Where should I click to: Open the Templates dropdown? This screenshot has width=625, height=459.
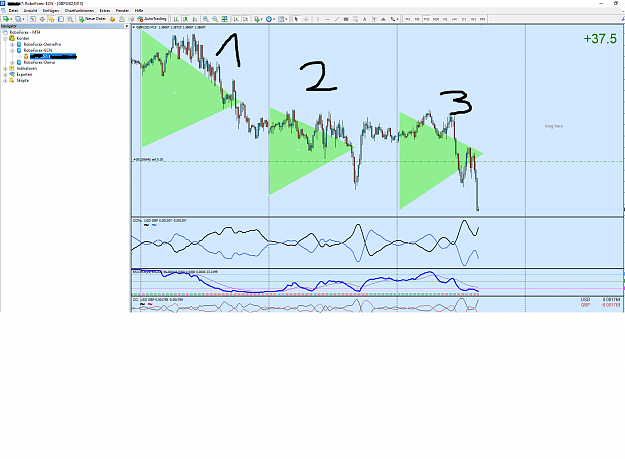(x=282, y=19)
